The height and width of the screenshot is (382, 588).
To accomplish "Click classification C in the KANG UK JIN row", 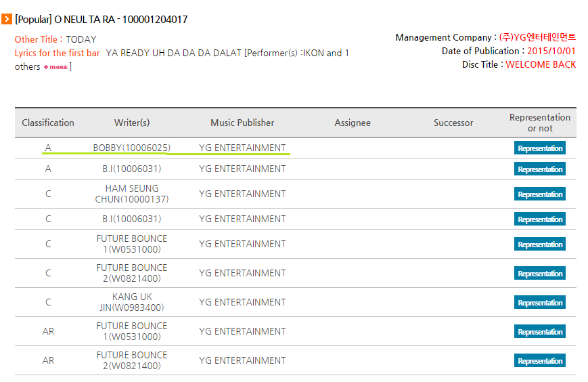I will click(x=48, y=302).
